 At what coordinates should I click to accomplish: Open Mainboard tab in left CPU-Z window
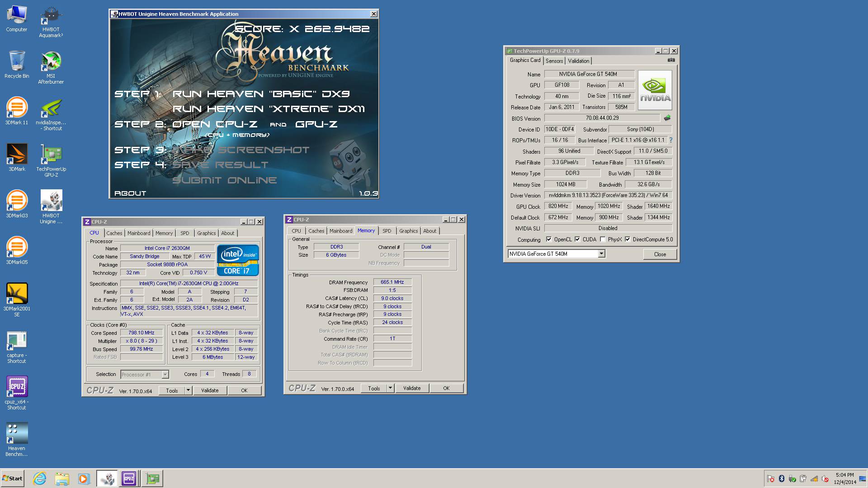(x=139, y=233)
